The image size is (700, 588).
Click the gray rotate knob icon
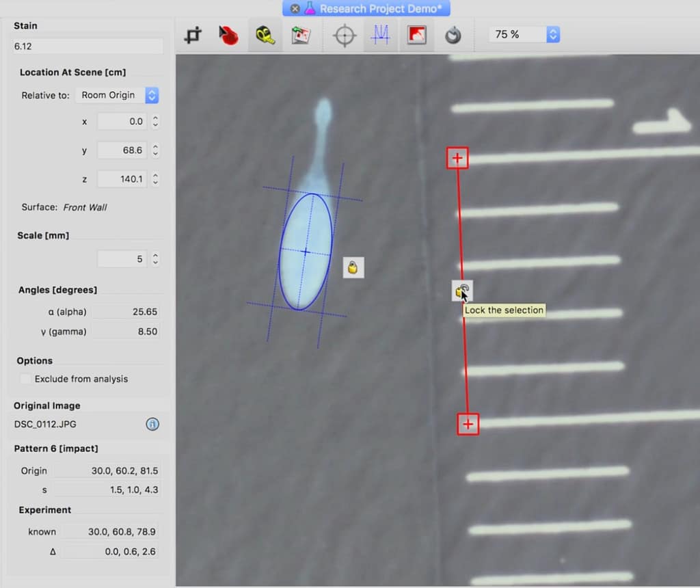[453, 35]
